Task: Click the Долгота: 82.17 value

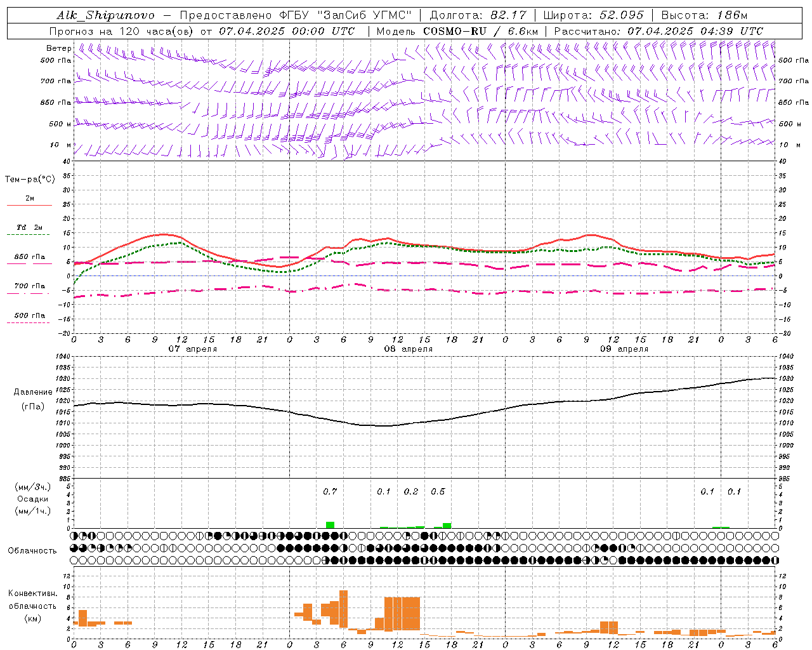Action: pos(478,15)
